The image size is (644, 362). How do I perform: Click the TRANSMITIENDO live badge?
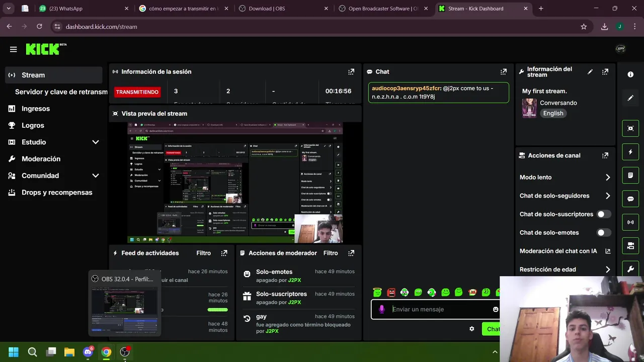tap(137, 92)
